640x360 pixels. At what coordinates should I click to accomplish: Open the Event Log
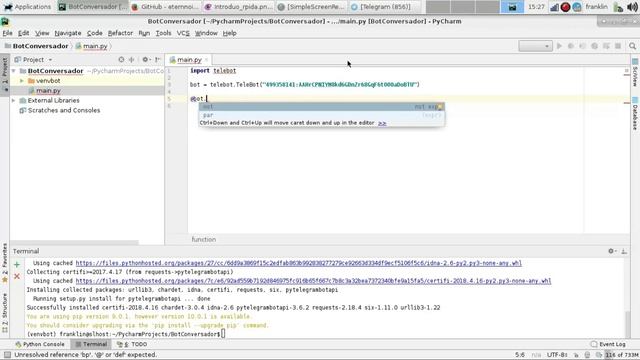(608, 344)
